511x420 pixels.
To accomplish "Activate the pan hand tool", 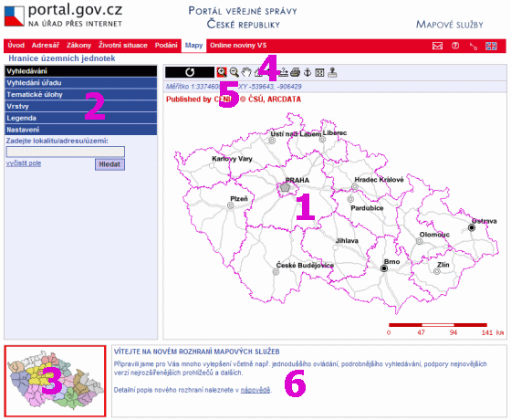I will point(246,72).
